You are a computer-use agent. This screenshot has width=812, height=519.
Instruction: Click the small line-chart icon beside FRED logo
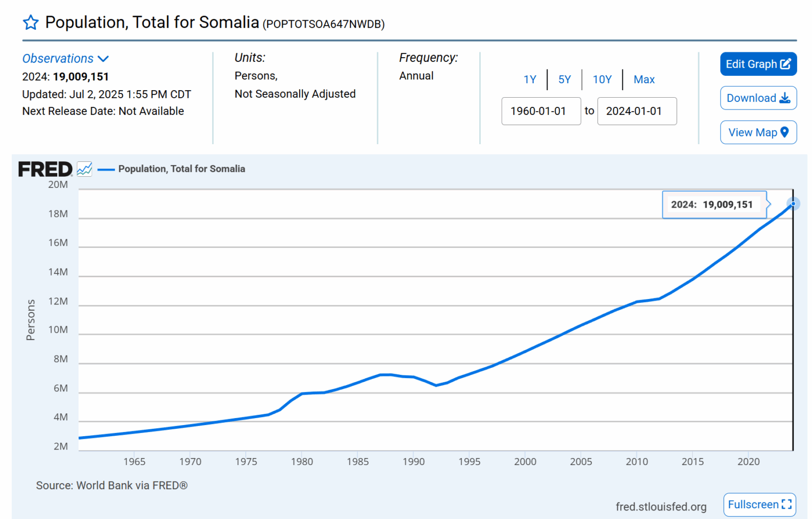click(84, 169)
